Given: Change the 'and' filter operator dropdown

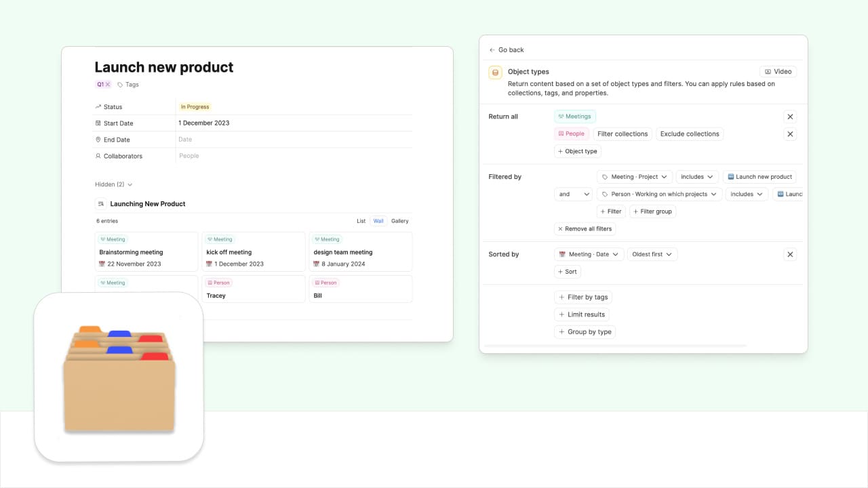Looking at the screenshot, I should click(x=573, y=195).
